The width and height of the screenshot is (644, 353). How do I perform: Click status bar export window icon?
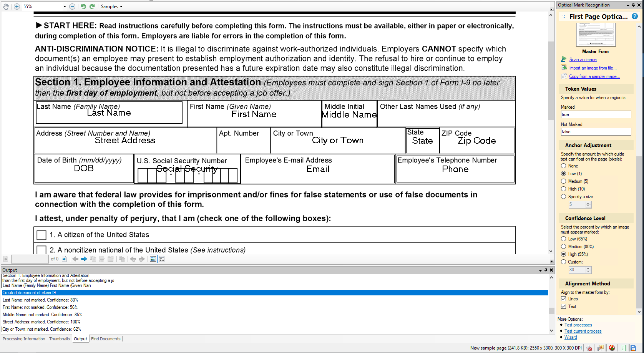(x=600, y=348)
